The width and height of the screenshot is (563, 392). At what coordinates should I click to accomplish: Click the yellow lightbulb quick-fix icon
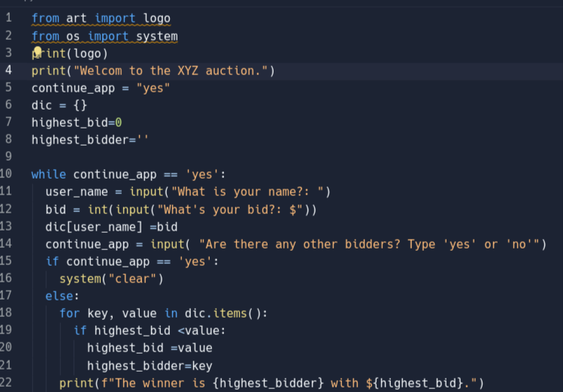click(x=38, y=51)
